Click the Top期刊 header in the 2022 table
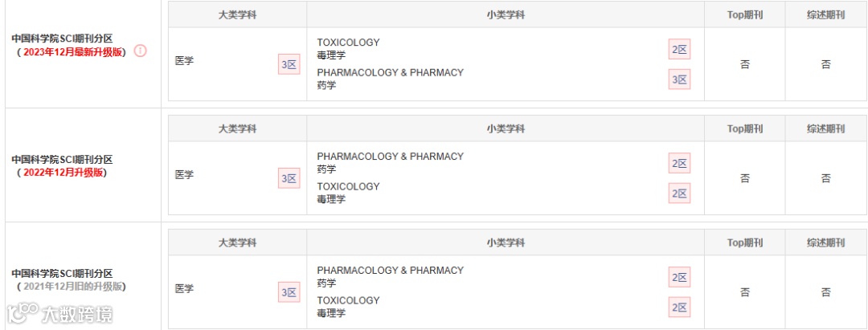Image resolution: width=868 pixels, height=330 pixels. 745,128
